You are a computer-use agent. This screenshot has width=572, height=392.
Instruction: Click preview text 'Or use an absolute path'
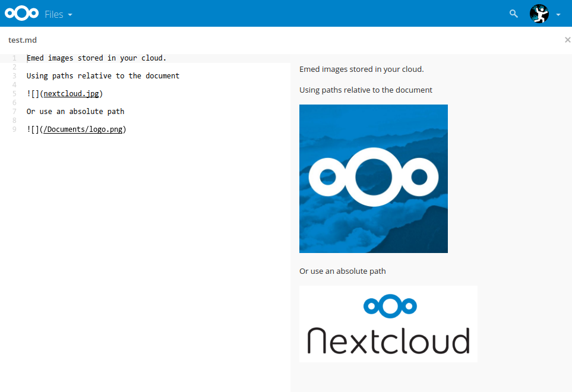pos(343,271)
